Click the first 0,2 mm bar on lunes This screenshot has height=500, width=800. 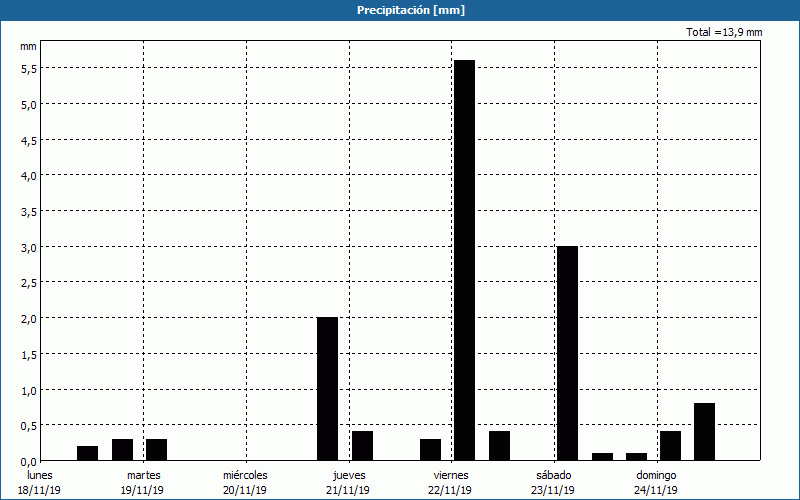point(87,453)
